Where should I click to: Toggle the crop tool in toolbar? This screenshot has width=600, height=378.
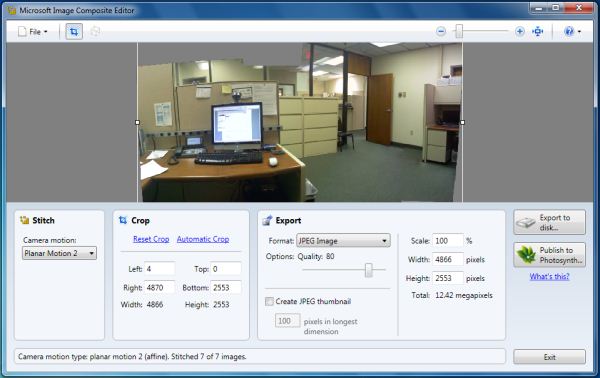[74, 31]
